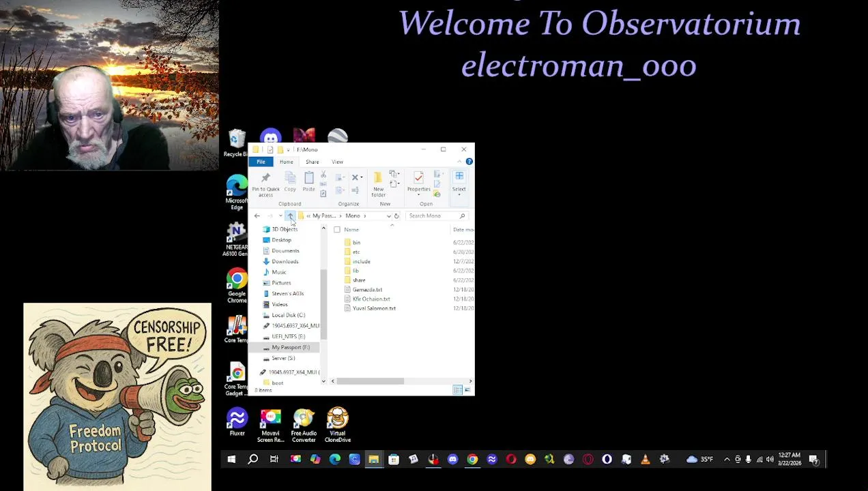The image size is (868, 491).
Task: Go up one folder level
Action: [290, 215]
